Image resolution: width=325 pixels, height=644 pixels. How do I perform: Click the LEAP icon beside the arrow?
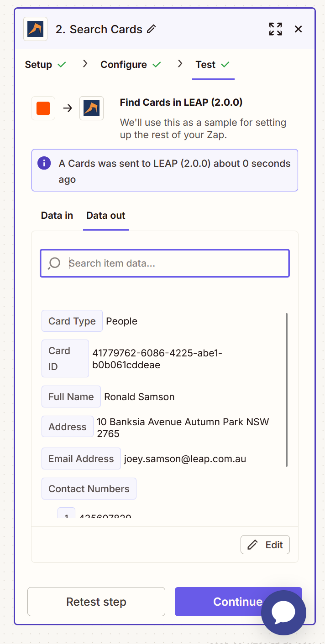tap(91, 108)
